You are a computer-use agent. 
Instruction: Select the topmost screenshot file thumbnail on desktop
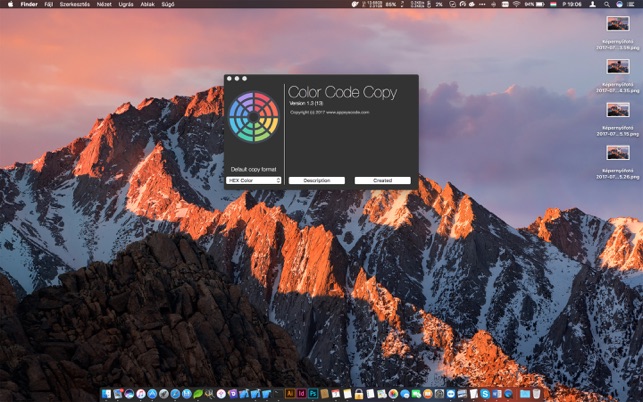[618, 23]
